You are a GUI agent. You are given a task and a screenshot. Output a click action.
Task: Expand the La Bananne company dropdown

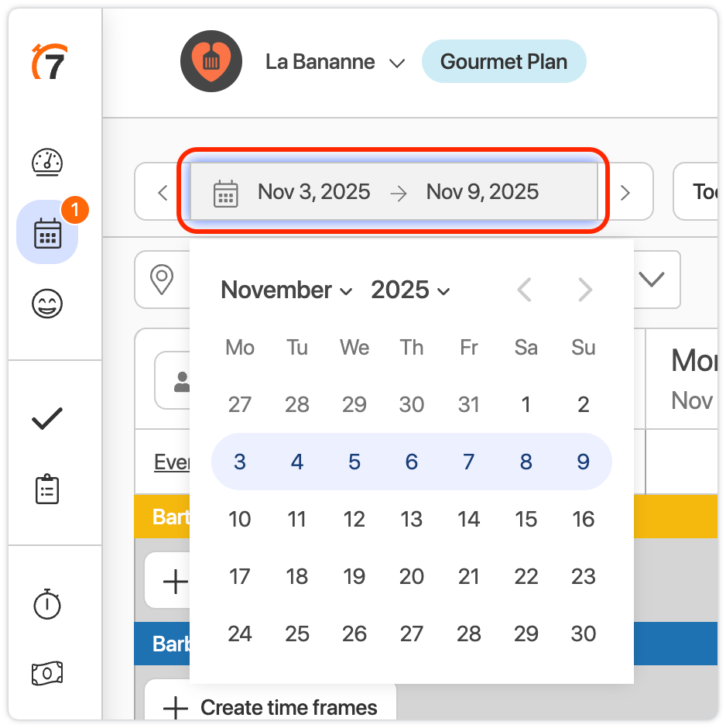(397, 63)
